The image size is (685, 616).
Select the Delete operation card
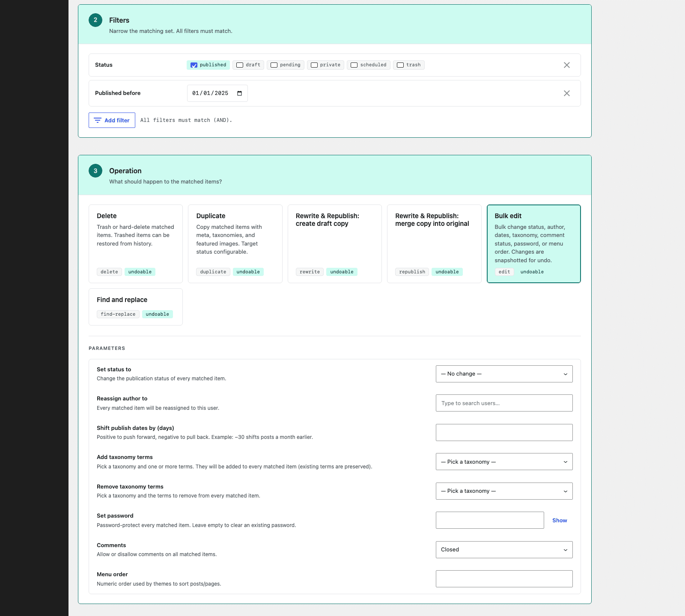136,244
